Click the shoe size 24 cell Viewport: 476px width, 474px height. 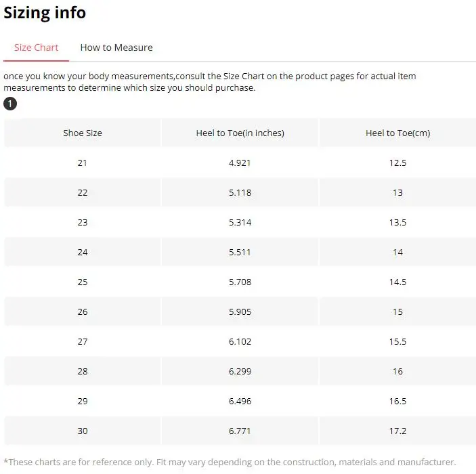click(x=83, y=253)
